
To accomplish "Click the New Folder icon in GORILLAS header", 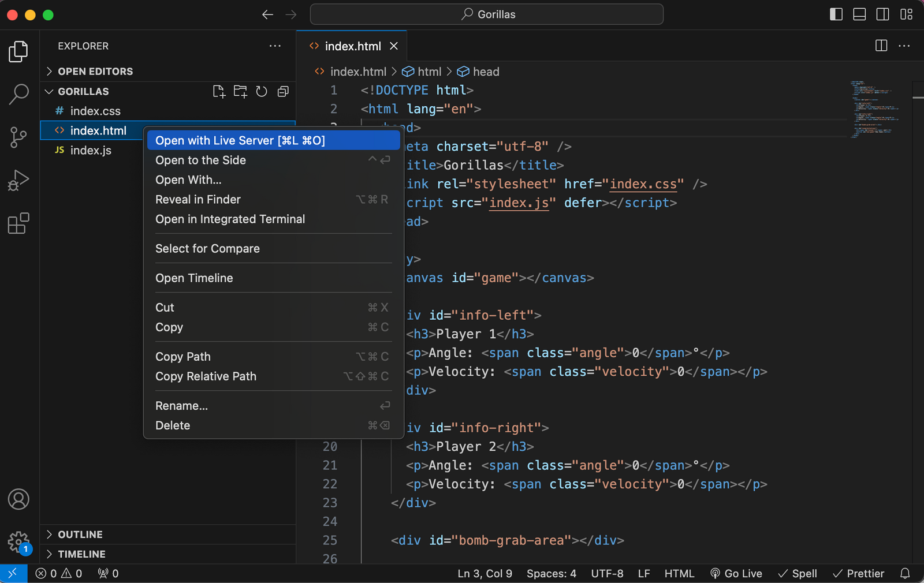I will (240, 91).
